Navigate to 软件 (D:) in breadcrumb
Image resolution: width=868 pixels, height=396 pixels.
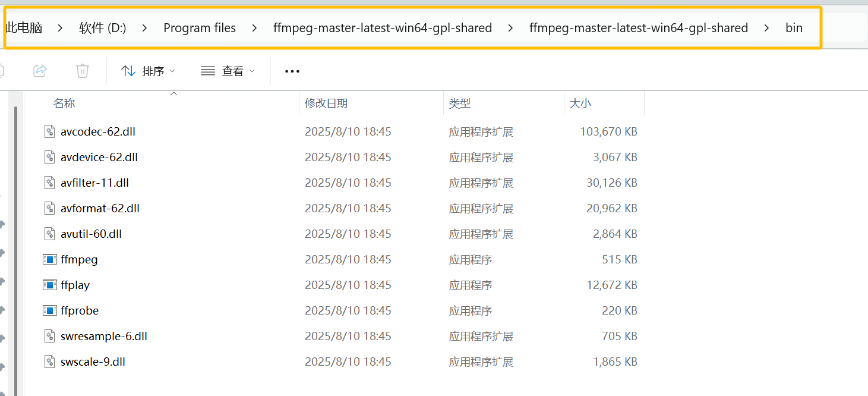(103, 28)
